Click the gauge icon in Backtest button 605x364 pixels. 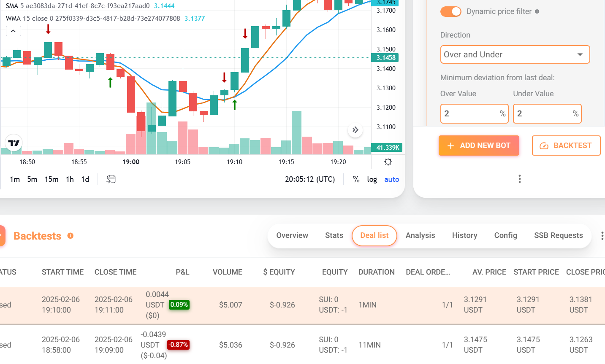point(544,146)
